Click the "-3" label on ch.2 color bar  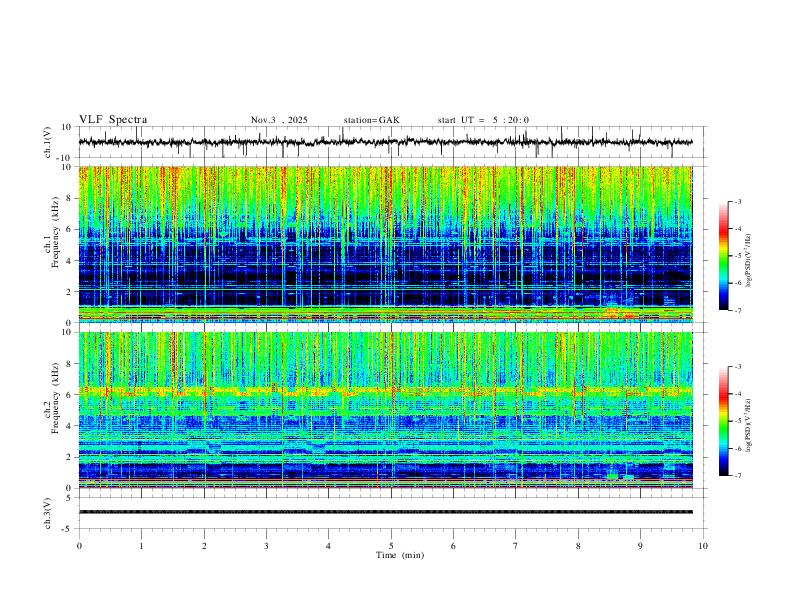pyautogui.click(x=738, y=367)
